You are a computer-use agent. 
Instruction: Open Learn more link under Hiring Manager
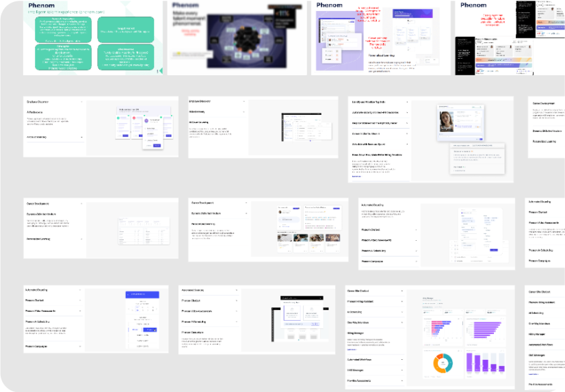[x=352, y=350]
